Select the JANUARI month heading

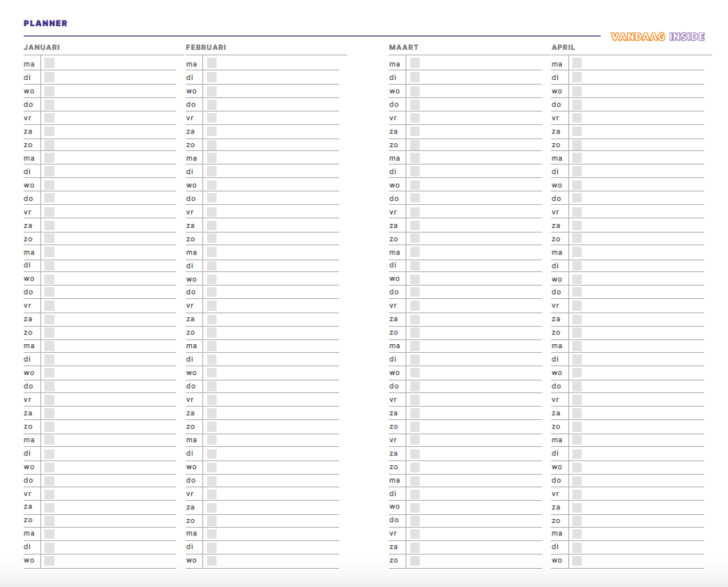(x=42, y=47)
